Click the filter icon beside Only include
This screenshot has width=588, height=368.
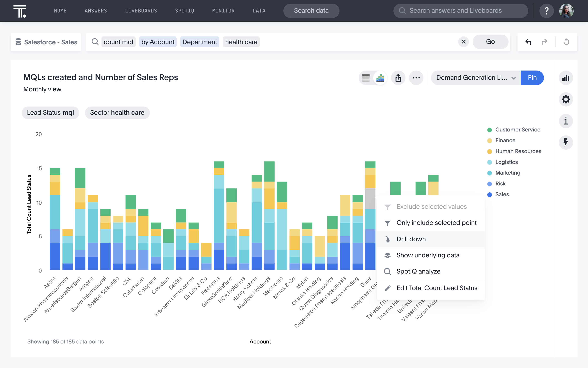[x=388, y=223]
